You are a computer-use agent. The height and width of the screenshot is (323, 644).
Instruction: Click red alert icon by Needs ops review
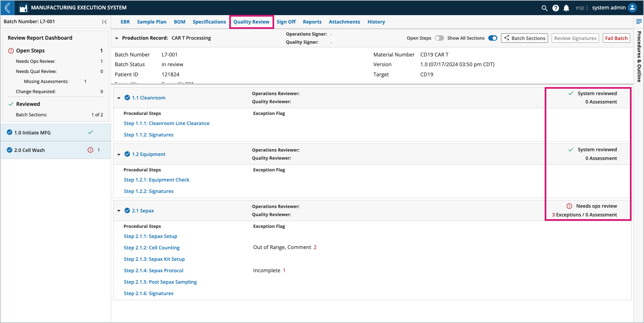click(x=569, y=206)
